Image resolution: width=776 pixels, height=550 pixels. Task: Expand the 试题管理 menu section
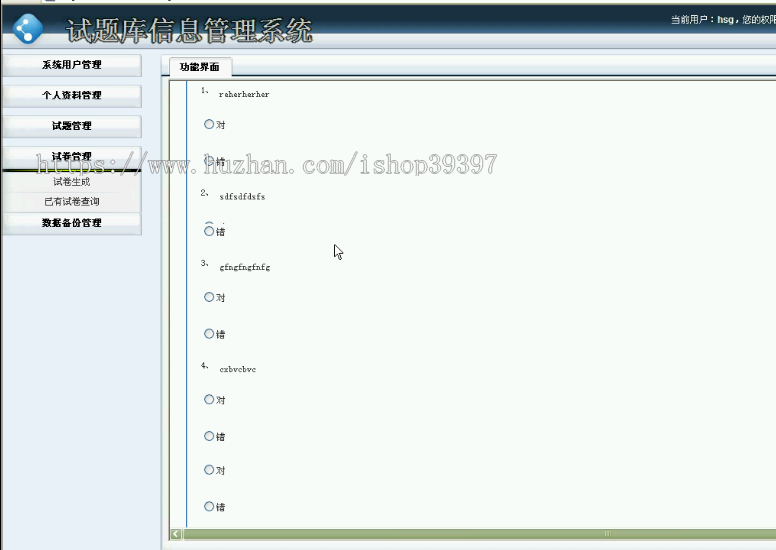[72, 126]
